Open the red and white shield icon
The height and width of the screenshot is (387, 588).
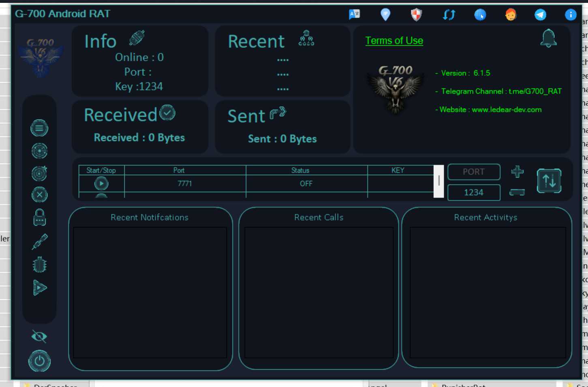click(416, 15)
